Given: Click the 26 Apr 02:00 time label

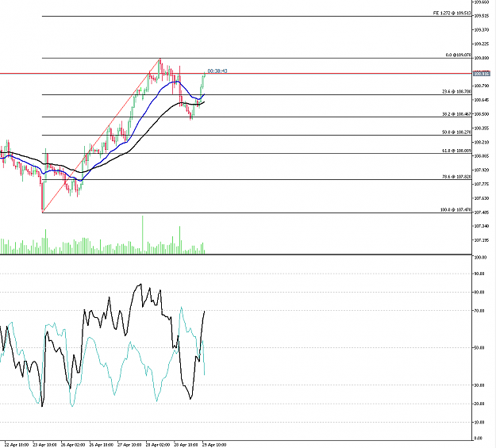Looking at the screenshot, I should pyautogui.click(x=73, y=445).
